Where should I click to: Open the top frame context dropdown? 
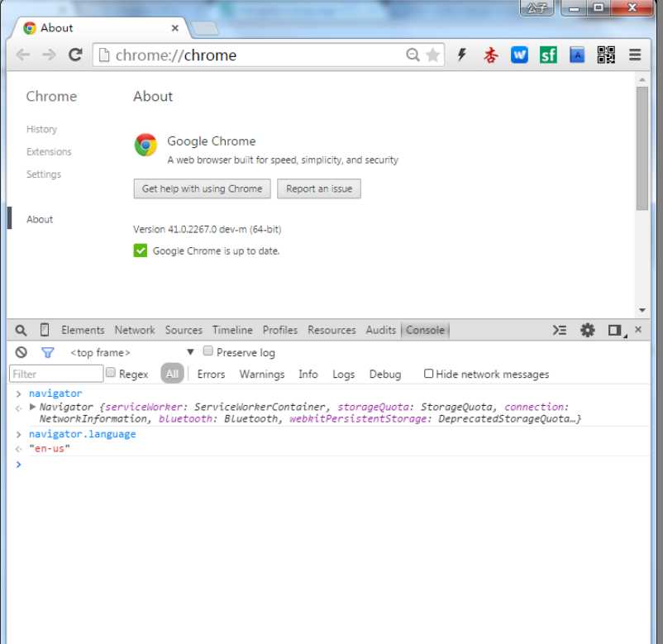[x=132, y=352]
